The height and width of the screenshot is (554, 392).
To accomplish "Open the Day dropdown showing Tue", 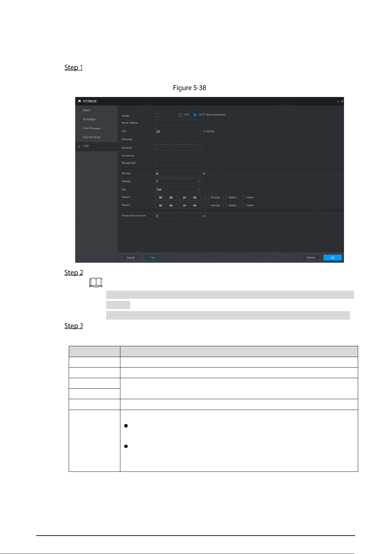I will pos(178,189).
